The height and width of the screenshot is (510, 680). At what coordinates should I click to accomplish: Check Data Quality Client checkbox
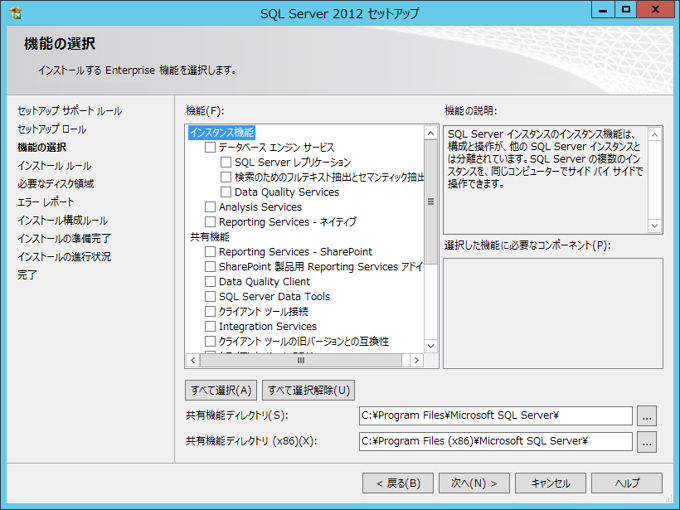210,281
